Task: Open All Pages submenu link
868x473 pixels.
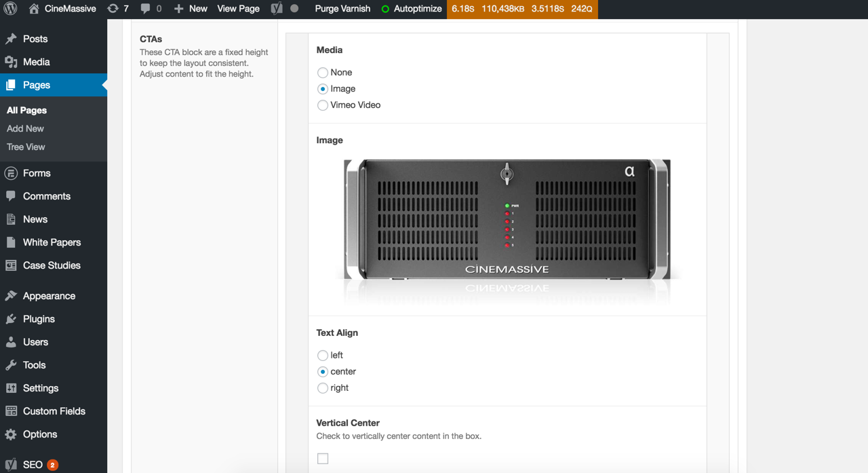Action: [x=26, y=111]
